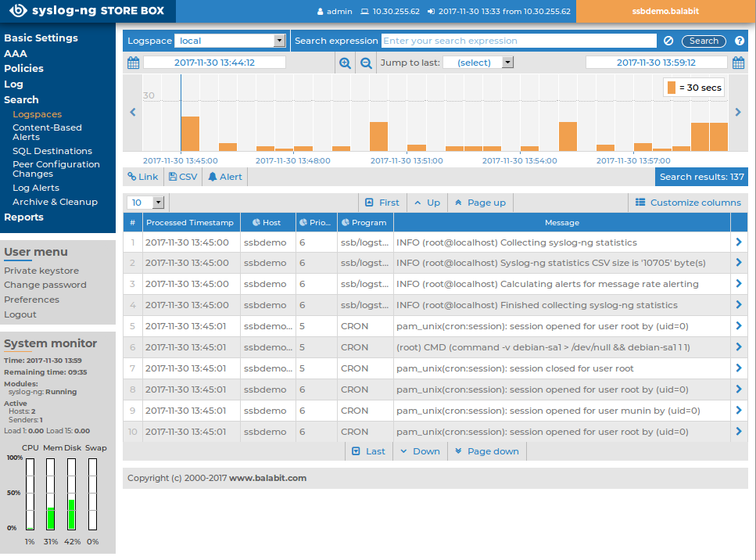The height and width of the screenshot is (560, 756).
Task: Click the syslog-ng Store Box logo
Action: 88,11
